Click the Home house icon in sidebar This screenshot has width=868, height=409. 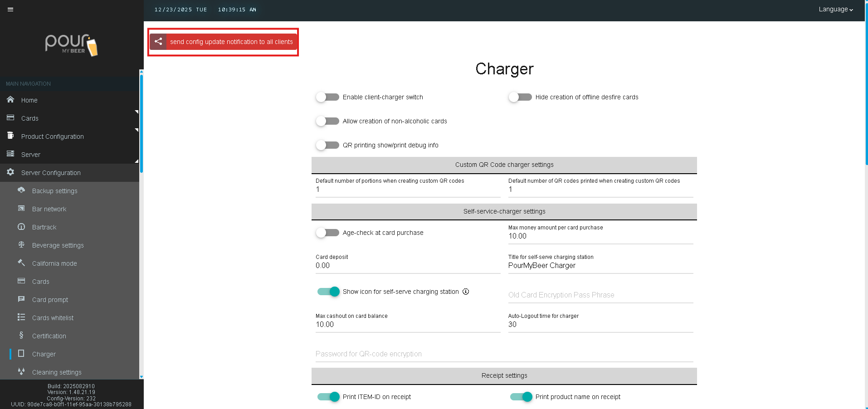[10, 100]
